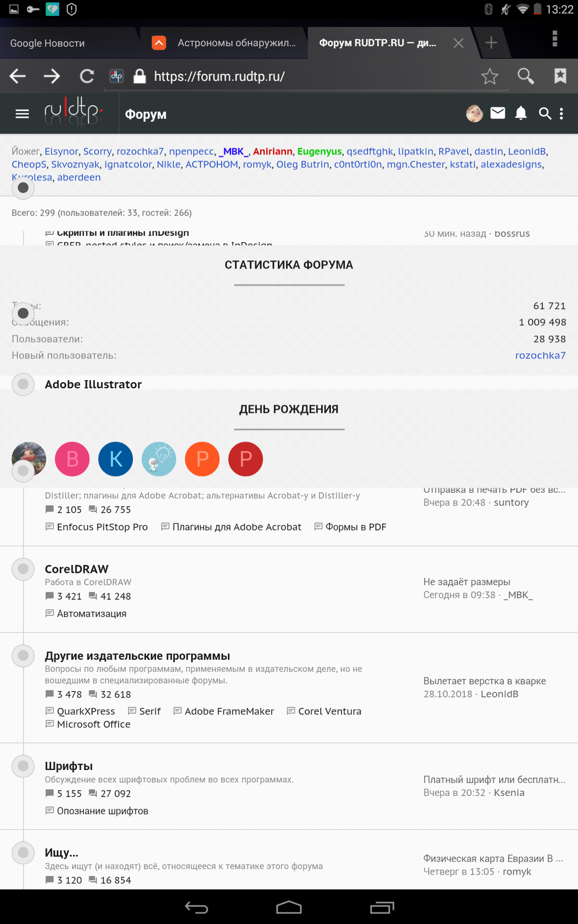Switch to the Google Новости tab
The image size is (578, 924).
47,43
